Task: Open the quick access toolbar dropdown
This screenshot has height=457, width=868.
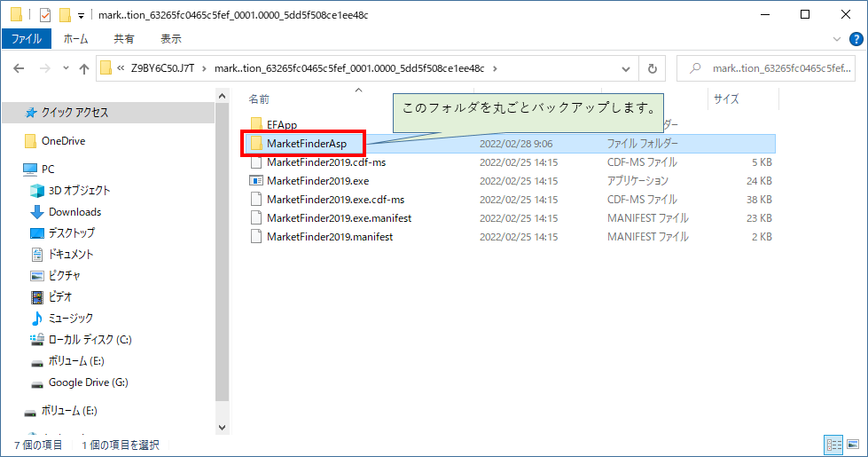Action: [x=81, y=15]
